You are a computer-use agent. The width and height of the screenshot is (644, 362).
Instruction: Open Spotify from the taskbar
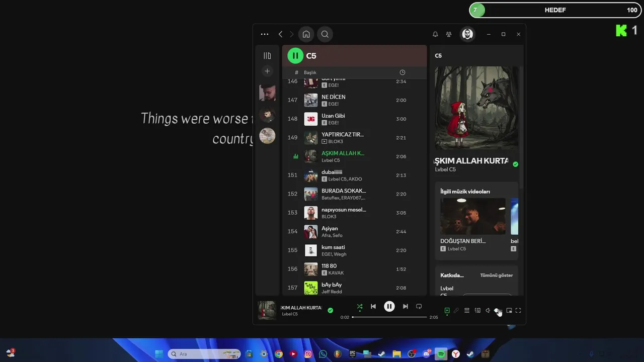441,354
